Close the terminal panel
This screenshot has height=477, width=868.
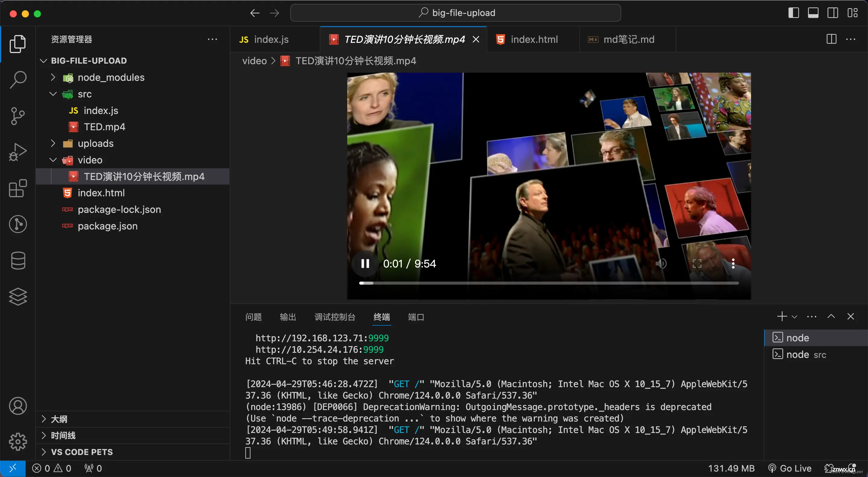tap(851, 316)
